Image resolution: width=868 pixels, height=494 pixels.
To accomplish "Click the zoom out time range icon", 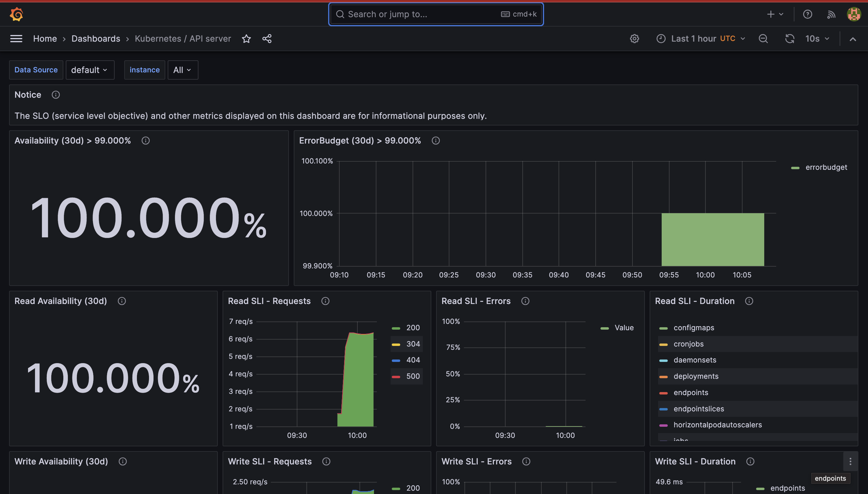I will (763, 39).
